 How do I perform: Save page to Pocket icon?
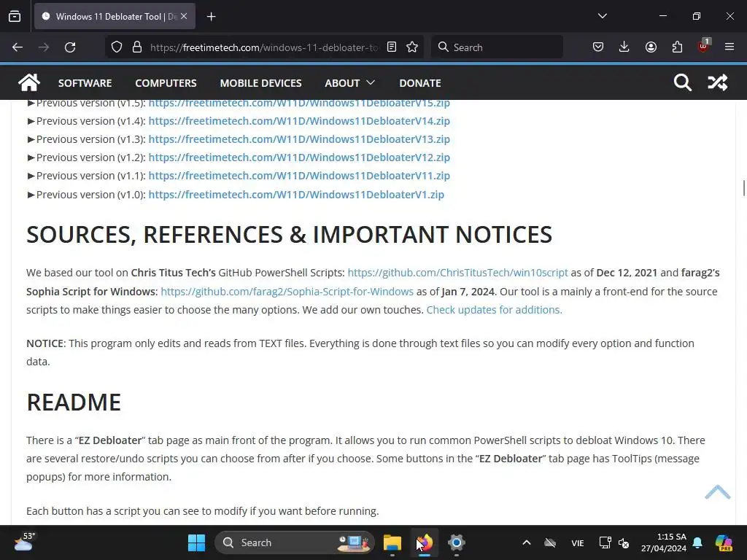[x=598, y=47]
